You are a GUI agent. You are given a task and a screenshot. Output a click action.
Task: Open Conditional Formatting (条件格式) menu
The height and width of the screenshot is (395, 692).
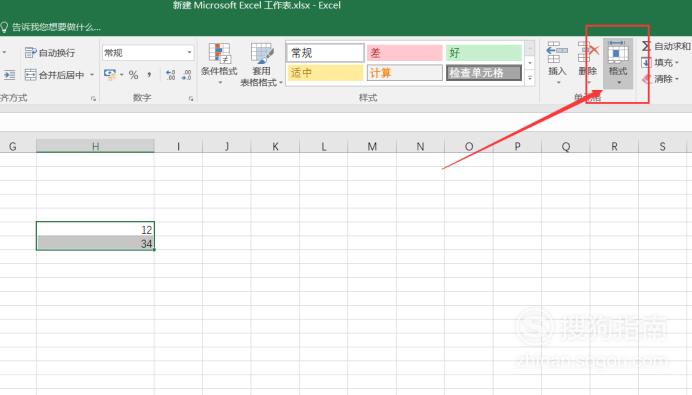point(219,64)
